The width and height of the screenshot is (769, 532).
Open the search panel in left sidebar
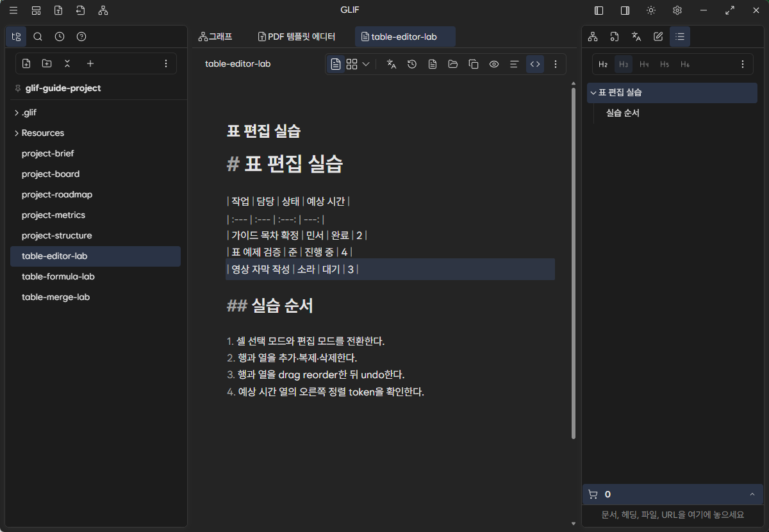pyautogui.click(x=38, y=37)
